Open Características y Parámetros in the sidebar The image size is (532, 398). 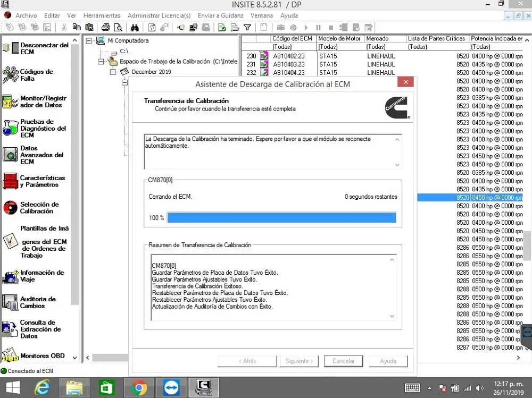[x=34, y=181]
